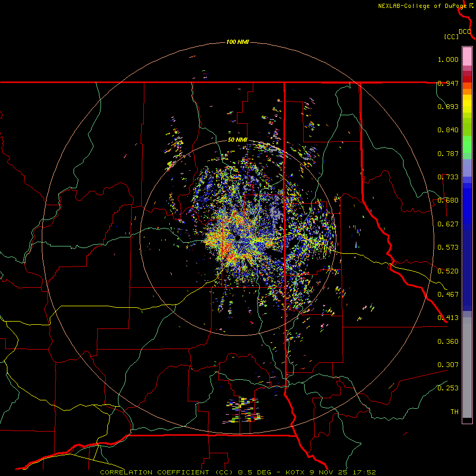Pick the pink color bar segment beside 1.000
The image size is (476, 476).
coord(467,57)
